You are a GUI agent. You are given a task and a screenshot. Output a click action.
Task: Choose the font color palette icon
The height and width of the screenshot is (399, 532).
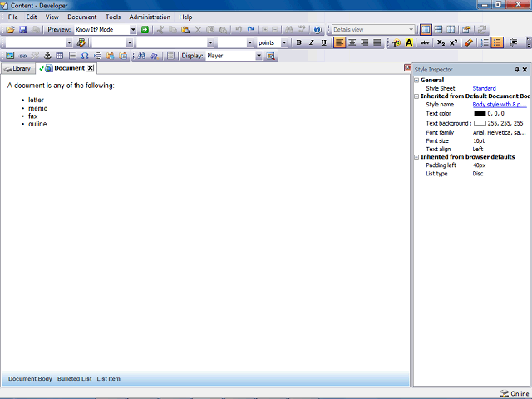pos(397,42)
